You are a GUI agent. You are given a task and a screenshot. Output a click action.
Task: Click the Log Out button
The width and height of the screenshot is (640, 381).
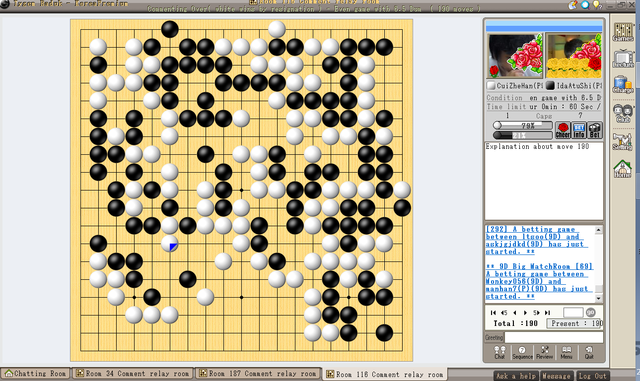(x=593, y=376)
